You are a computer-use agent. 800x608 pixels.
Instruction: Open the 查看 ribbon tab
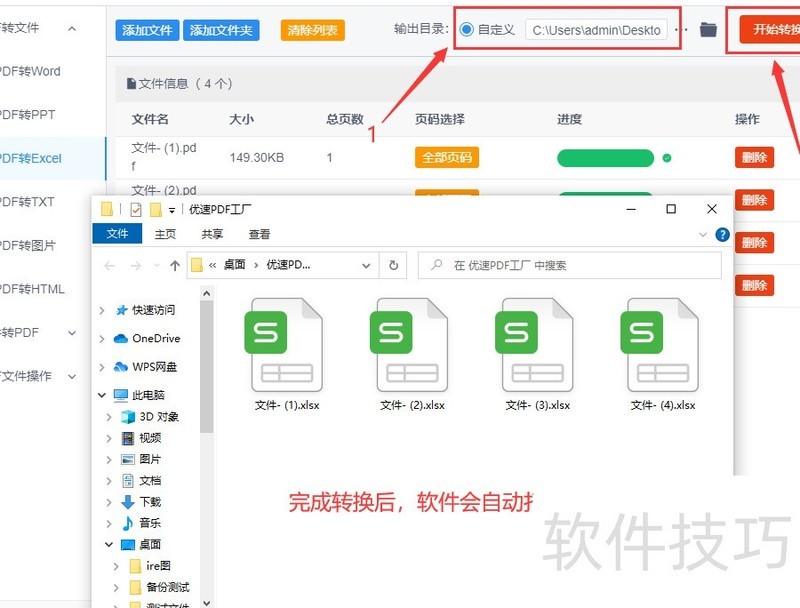[259, 234]
